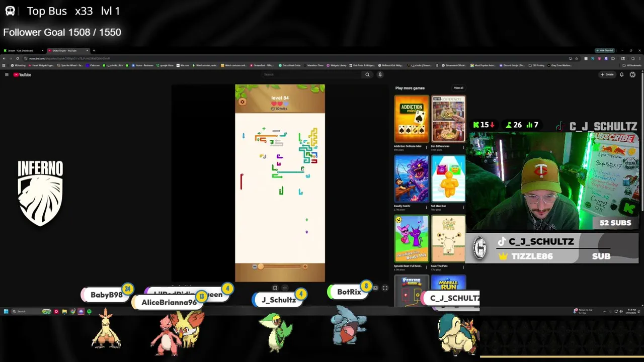The height and width of the screenshot is (362, 644).
Task: Open Deadly Catch game thumbnail
Action: click(412, 178)
